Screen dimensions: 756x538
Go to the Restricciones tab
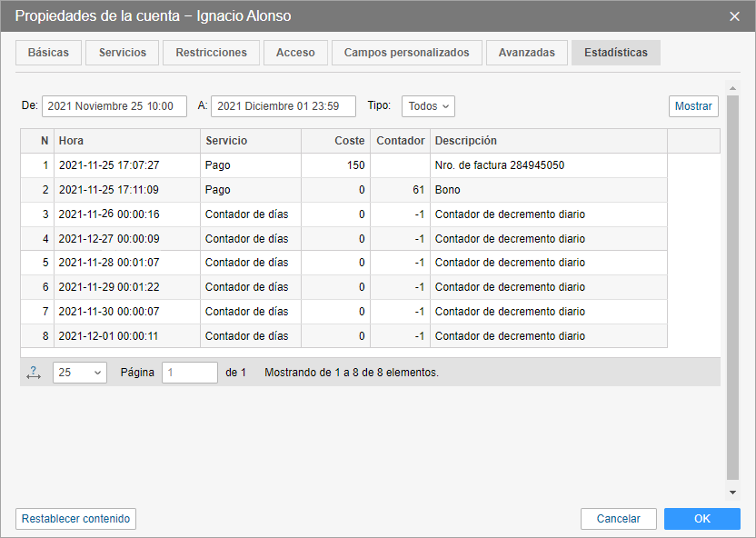coord(211,53)
